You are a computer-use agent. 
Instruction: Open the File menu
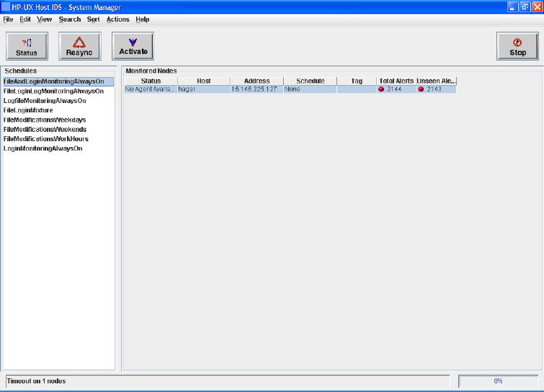tap(8, 19)
